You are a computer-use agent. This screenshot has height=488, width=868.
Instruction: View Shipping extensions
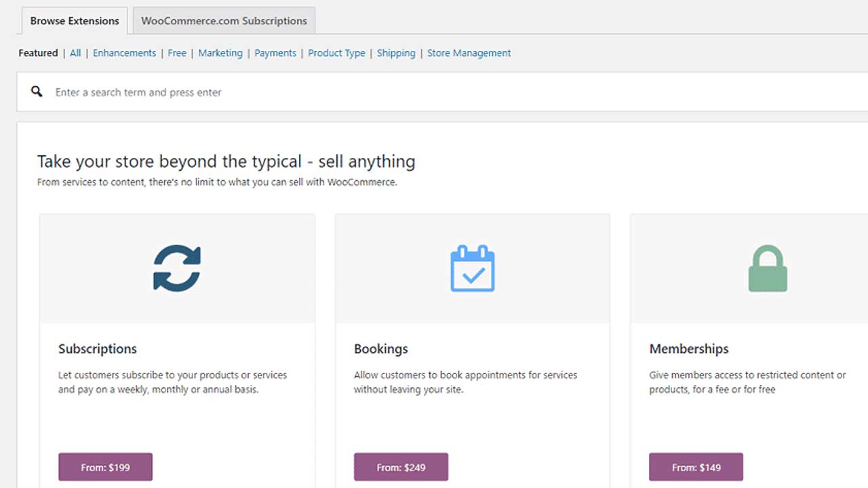(x=396, y=53)
